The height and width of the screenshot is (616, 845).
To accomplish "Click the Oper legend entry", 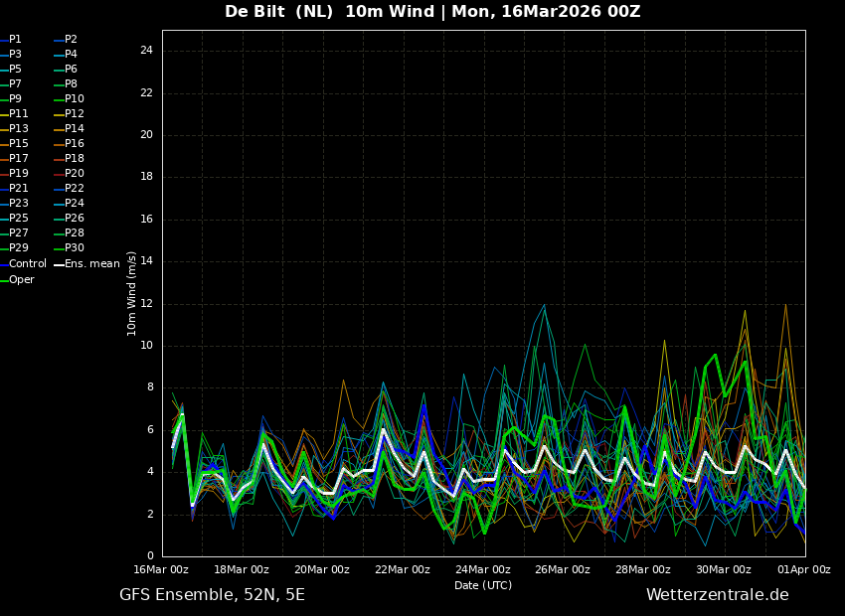I will coord(21,280).
